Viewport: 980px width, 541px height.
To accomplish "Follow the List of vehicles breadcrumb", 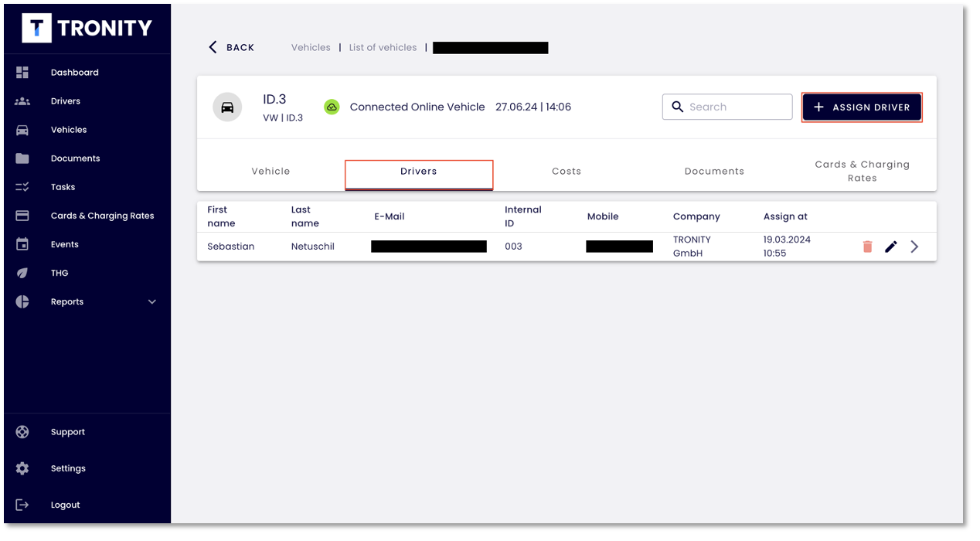I will coord(383,48).
